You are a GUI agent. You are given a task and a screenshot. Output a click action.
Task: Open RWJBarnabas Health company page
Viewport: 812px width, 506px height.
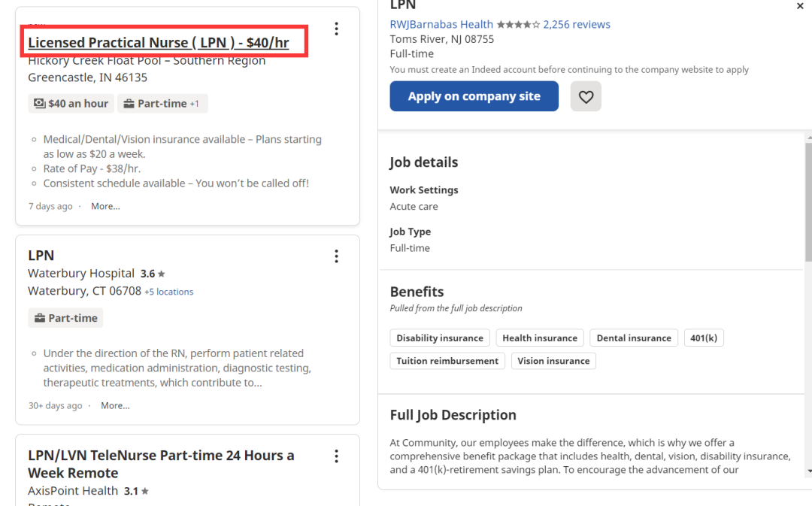tap(441, 24)
